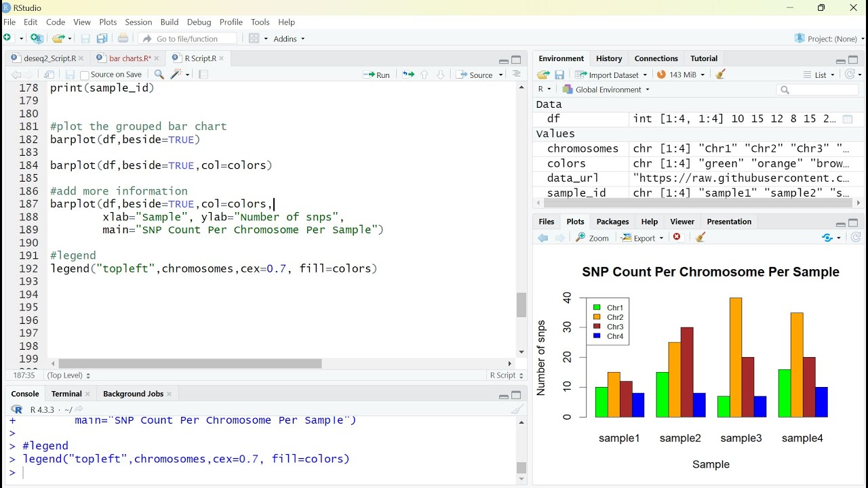Viewport: 868px width, 488px height.
Task: Click the editor horizontal scrollbar
Action: 190,363
